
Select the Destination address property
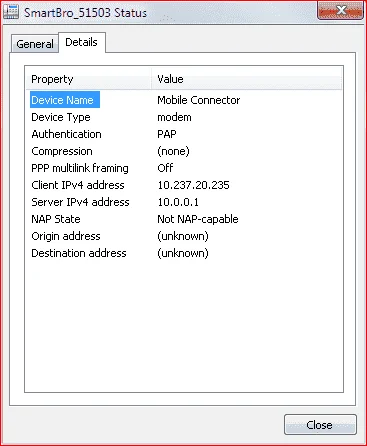[x=79, y=253]
